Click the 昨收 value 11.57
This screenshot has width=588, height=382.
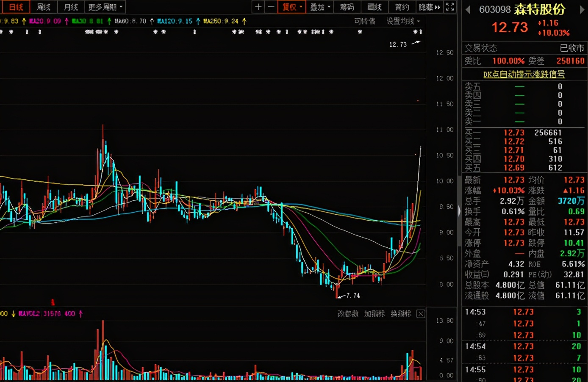[574, 233]
